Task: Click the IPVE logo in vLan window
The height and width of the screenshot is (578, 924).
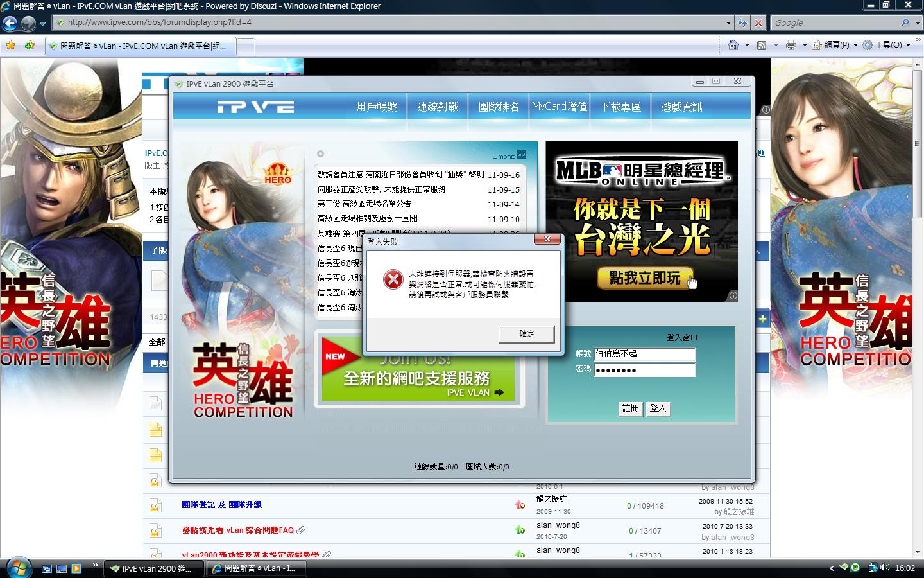Action: pyautogui.click(x=255, y=107)
